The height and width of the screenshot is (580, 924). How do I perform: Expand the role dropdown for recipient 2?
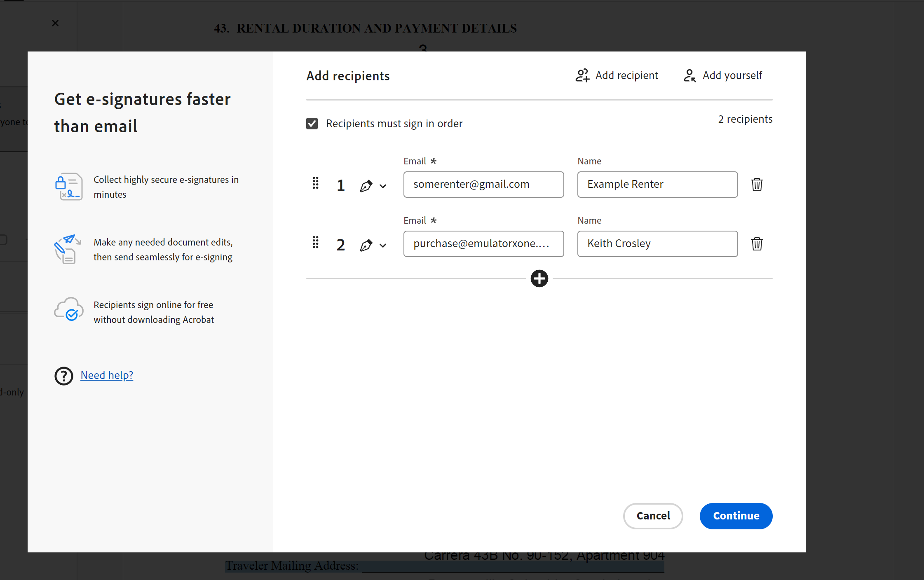(384, 246)
